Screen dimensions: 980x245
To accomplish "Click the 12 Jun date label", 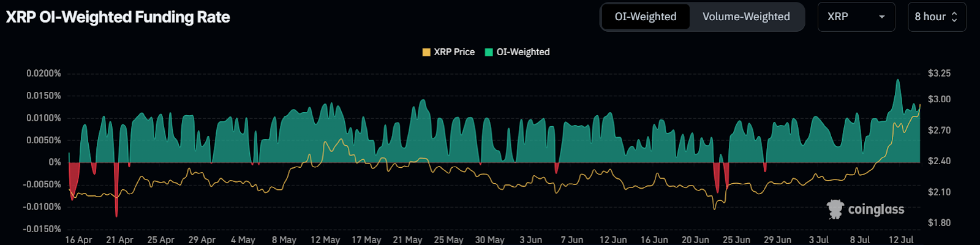I will coord(612,240).
